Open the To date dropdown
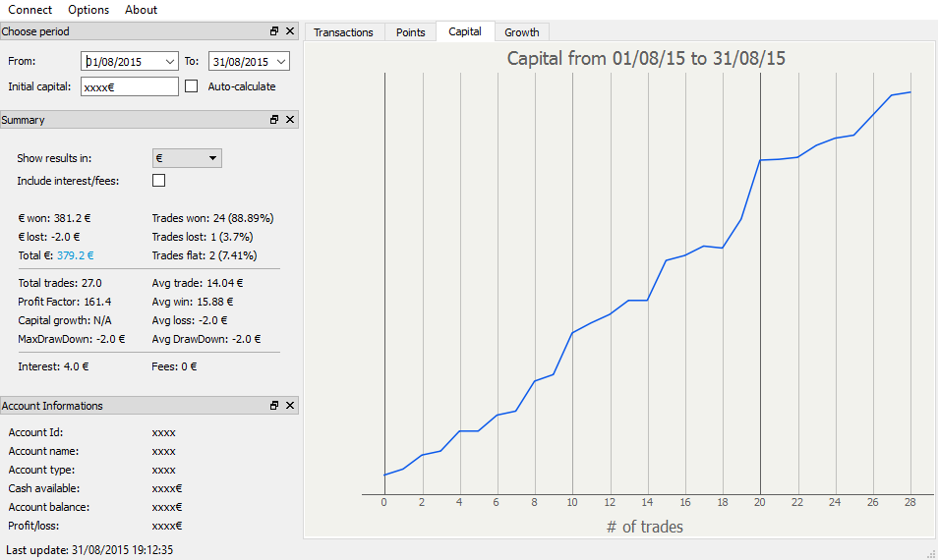 [281, 61]
